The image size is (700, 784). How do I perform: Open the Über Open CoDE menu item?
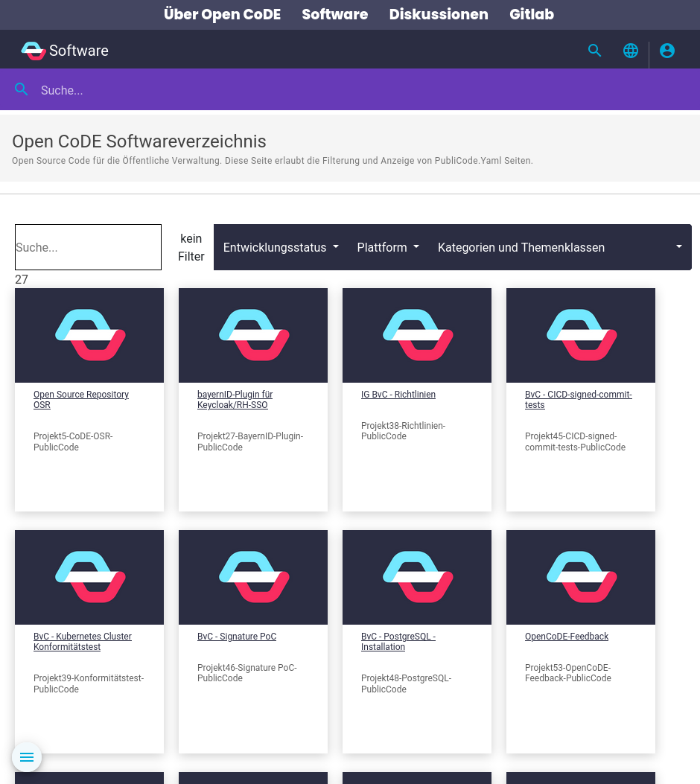pos(222,14)
